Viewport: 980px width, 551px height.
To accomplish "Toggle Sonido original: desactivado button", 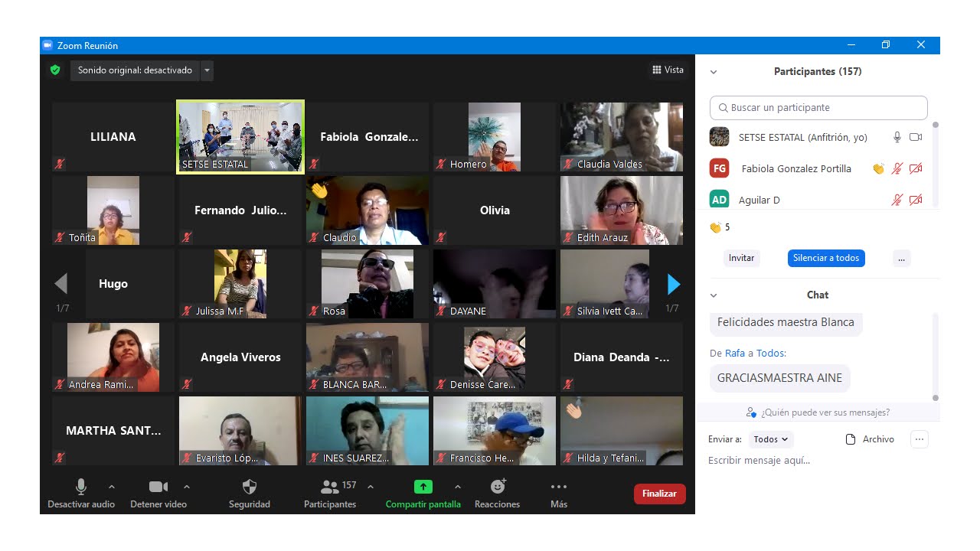I will click(135, 70).
